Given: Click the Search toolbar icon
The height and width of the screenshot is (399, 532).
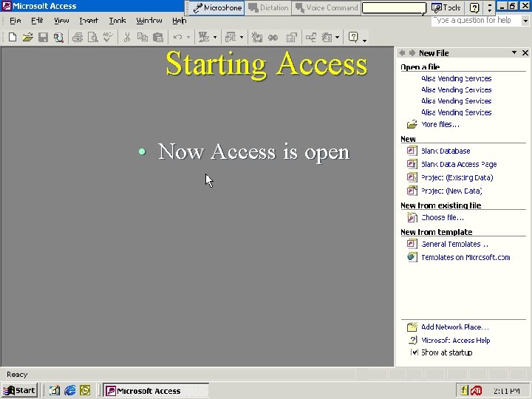Looking at the screenshot, I should click(58, 37).
